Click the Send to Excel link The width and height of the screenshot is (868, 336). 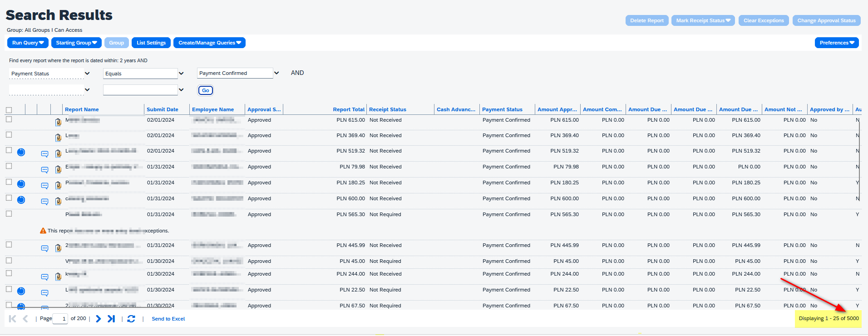(168, 319)
